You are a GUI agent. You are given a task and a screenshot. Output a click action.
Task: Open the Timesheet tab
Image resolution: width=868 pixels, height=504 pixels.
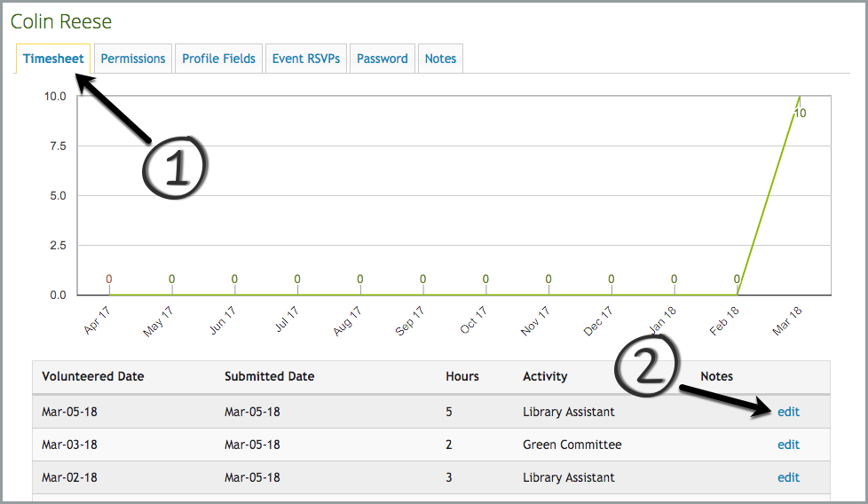[53, 59]
